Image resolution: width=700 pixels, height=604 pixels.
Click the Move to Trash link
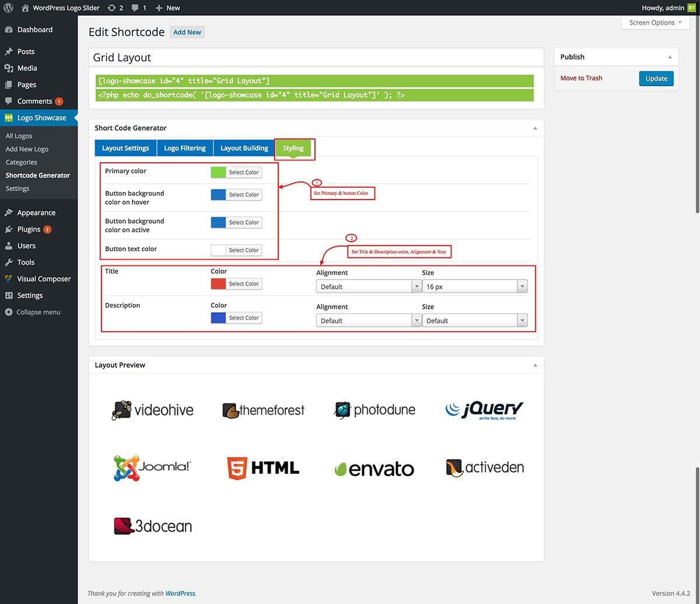[x=582, y=78]
